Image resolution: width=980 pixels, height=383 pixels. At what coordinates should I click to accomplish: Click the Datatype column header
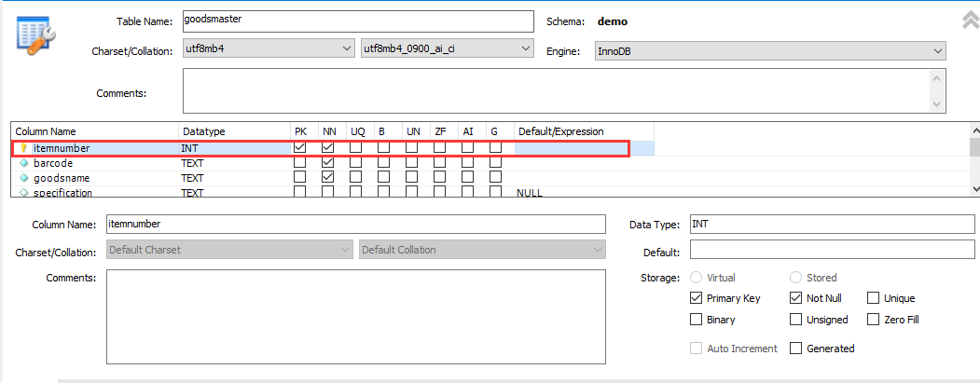[203, 131]
